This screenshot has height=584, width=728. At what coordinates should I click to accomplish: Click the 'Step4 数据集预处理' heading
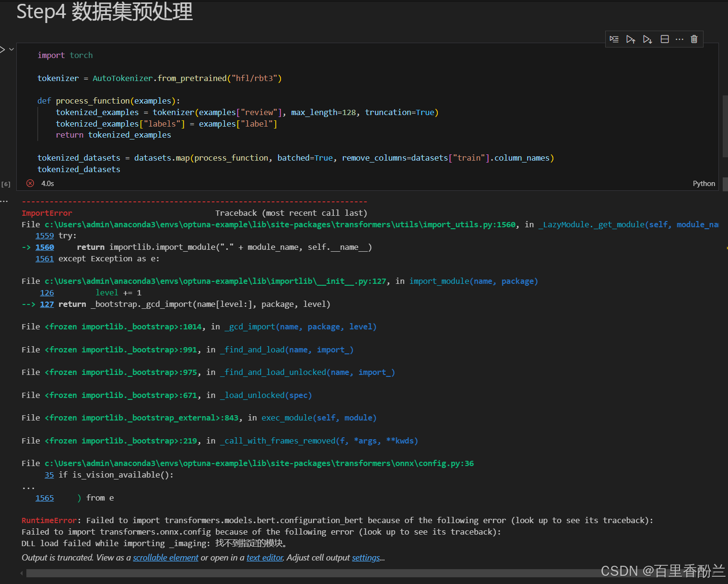tap(105, 12)
